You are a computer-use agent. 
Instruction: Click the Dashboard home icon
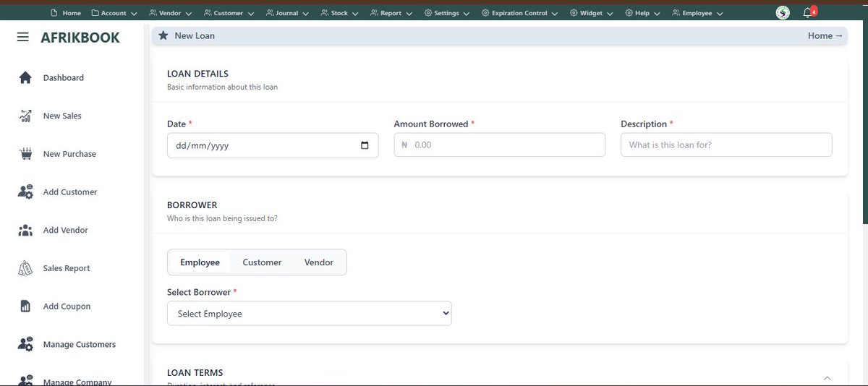[25, 77]
